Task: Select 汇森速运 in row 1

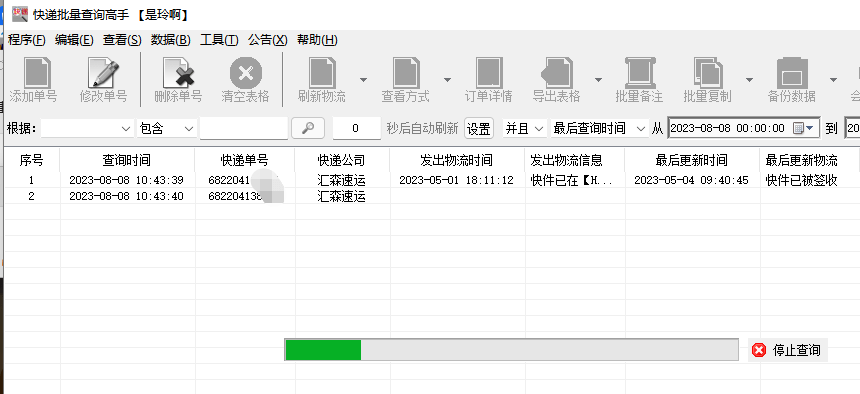Action: 342,180
